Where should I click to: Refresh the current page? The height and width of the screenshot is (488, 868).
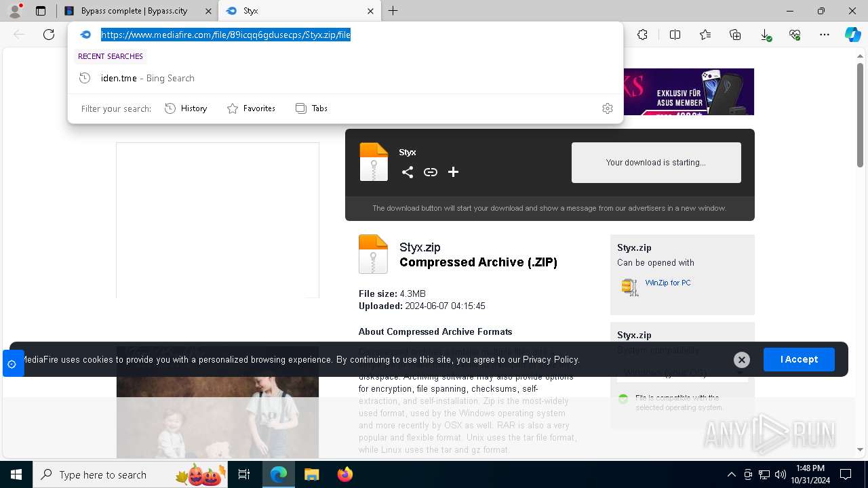click(49, 35)
